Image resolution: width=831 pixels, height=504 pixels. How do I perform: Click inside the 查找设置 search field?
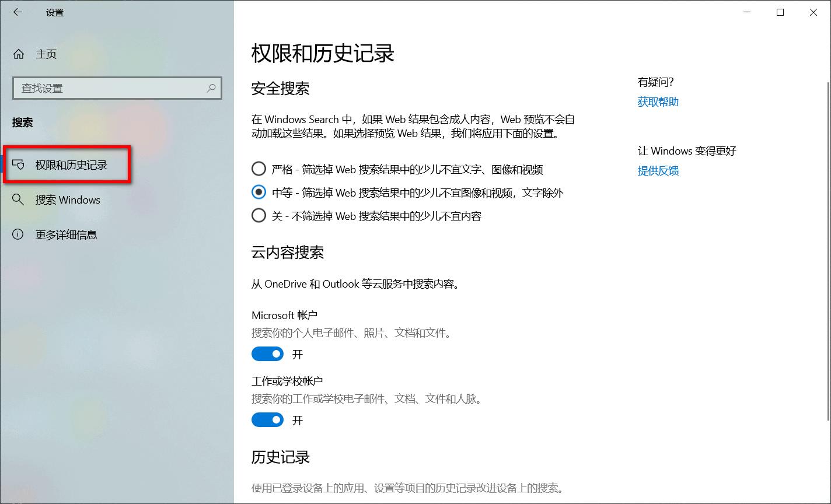pos(105,88)
